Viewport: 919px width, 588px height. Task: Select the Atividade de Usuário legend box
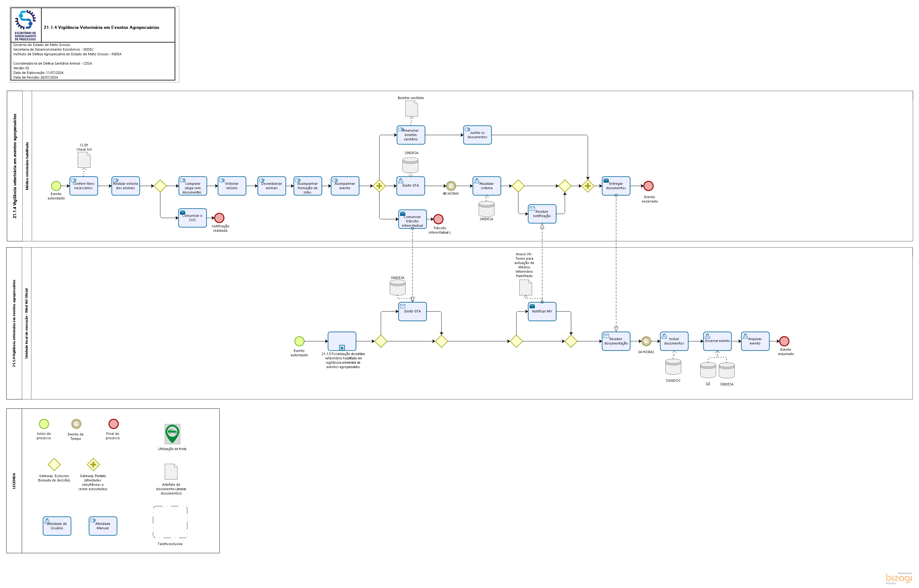click(x=57, y=526)
